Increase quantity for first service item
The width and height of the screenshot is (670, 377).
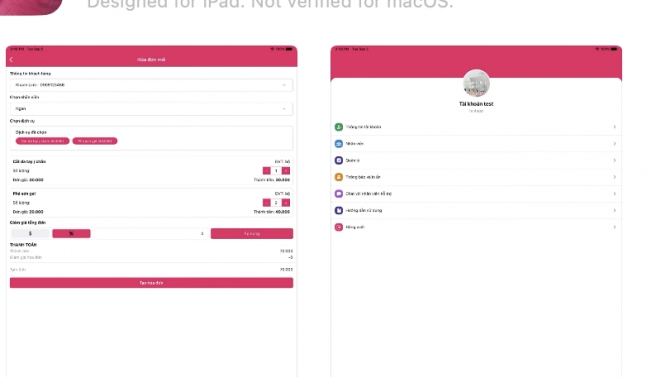(x=286, y=171)
